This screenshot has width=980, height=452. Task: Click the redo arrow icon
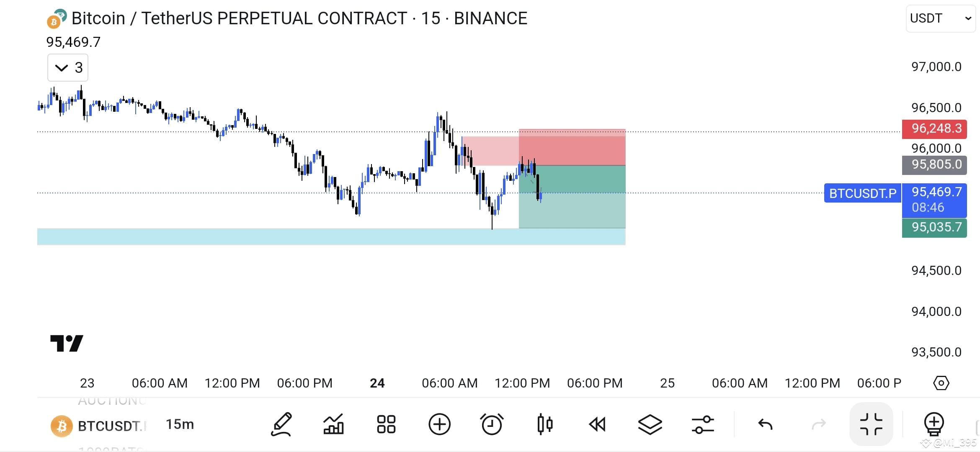(819, 424)
